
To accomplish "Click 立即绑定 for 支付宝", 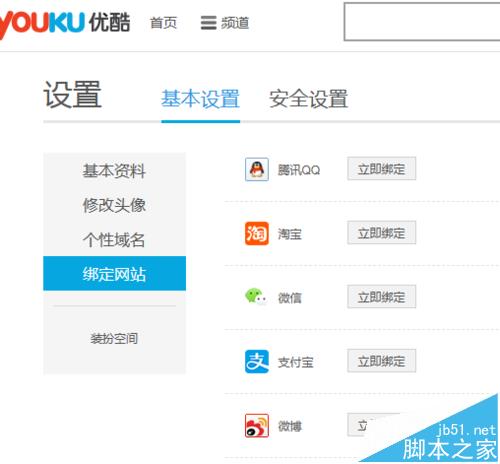I will coord(382,361).
